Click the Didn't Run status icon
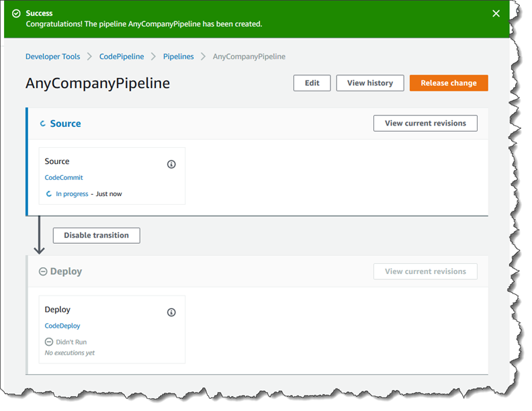This screenshot has height=411, width=532. pyautogui.click(x=49, y=342)
